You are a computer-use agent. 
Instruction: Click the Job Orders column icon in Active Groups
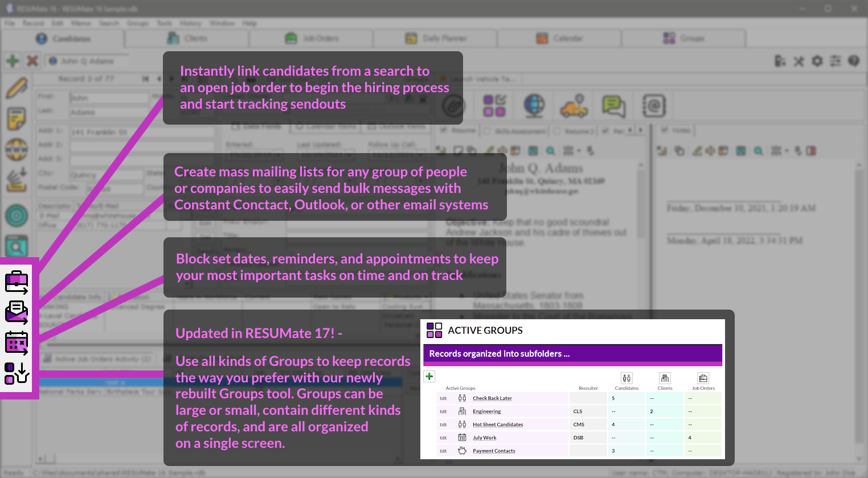click(x=703, y=378)
